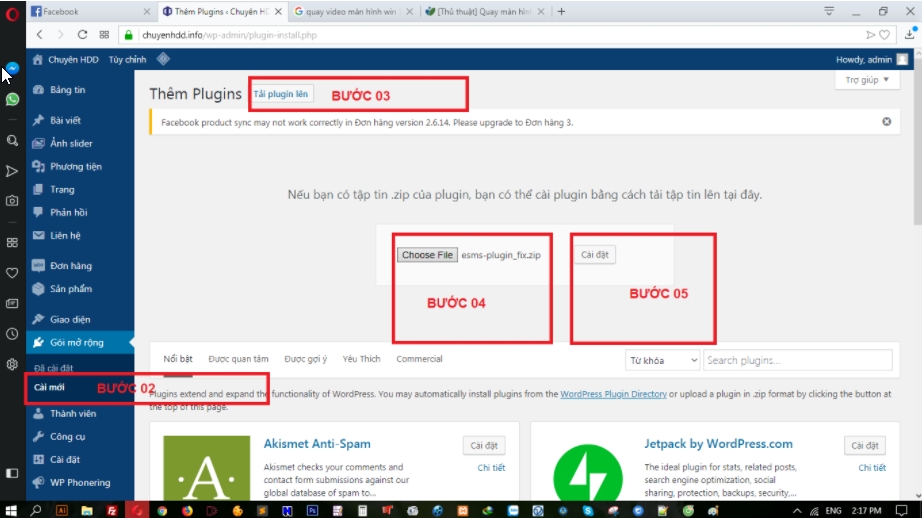Dismiss the Facebook product sync notice
Screen dimensions: 922x518
[886, 122]
